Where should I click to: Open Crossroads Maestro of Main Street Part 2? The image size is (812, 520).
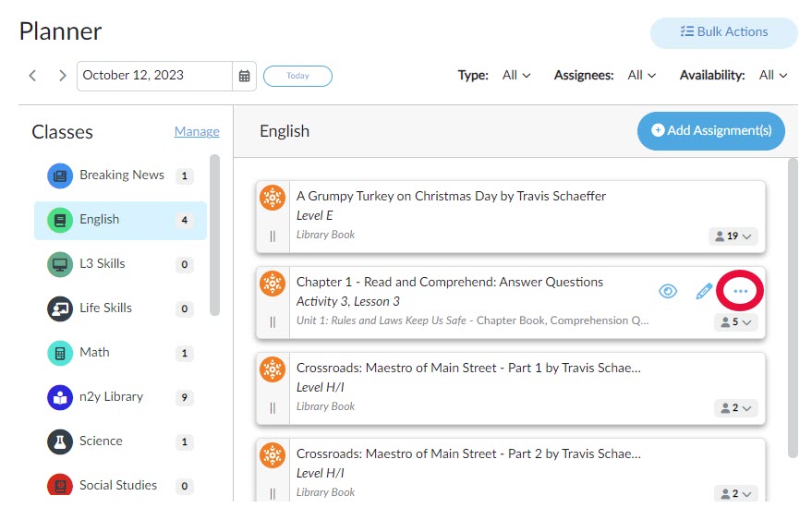coord(468,454)
